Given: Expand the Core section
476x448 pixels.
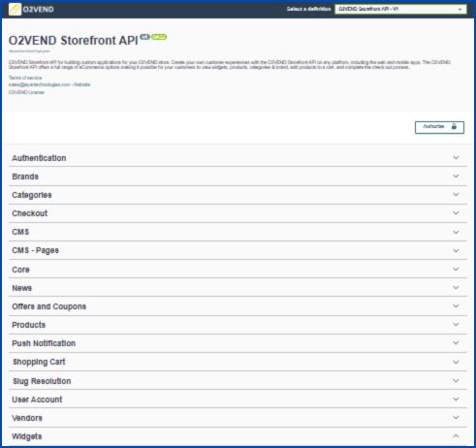Looking at the screenshot, I should [238, 269].
